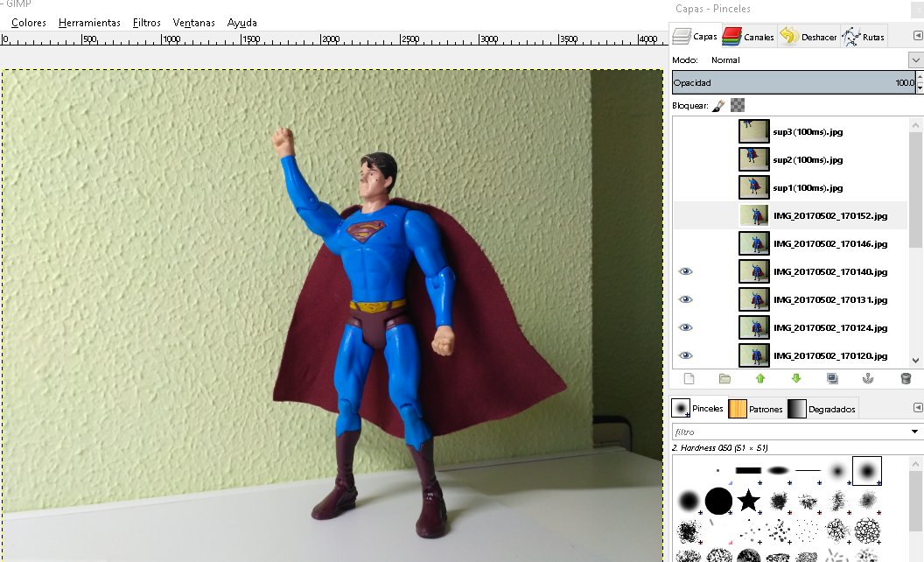Select the tiny single-pixel dot brush
924x562 pixels.
(x=717, y=471)
